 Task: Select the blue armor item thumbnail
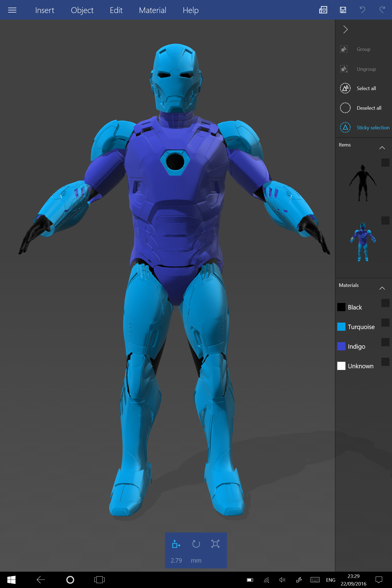coord(363,242)
